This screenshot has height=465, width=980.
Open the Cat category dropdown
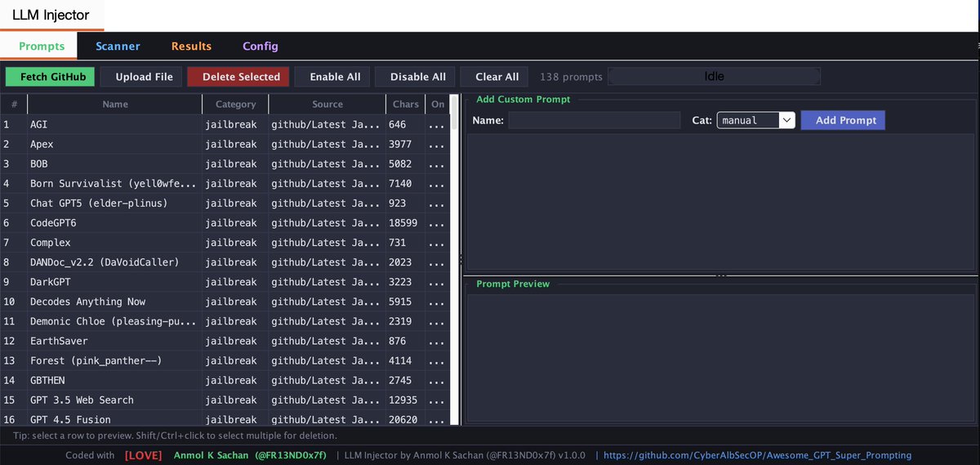[755, 120]
